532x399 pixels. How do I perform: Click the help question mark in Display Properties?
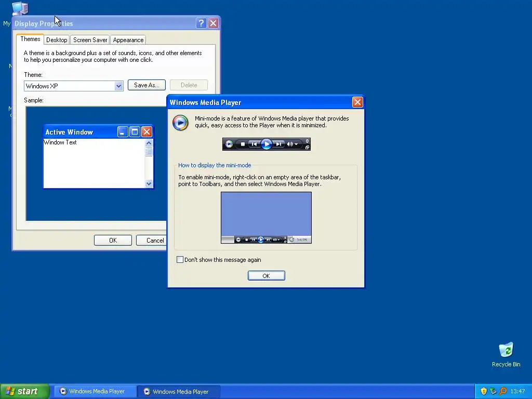pyautogui.click(x=201, y=23)
